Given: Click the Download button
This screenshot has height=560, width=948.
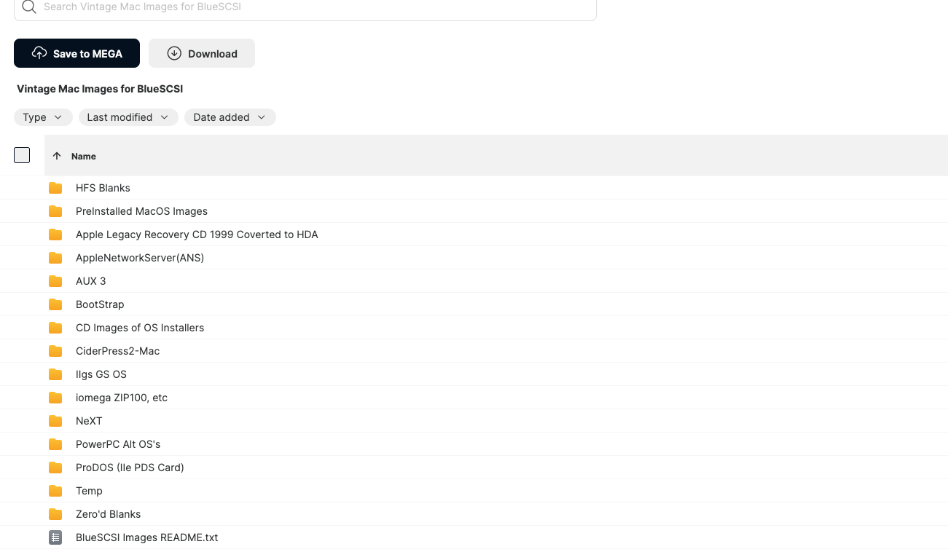Looking at the screenshot, I should tap(202, 53).
